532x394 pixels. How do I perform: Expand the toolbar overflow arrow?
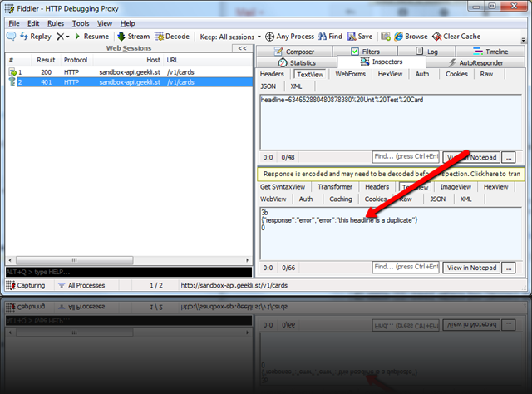click(x=523, y=40)
